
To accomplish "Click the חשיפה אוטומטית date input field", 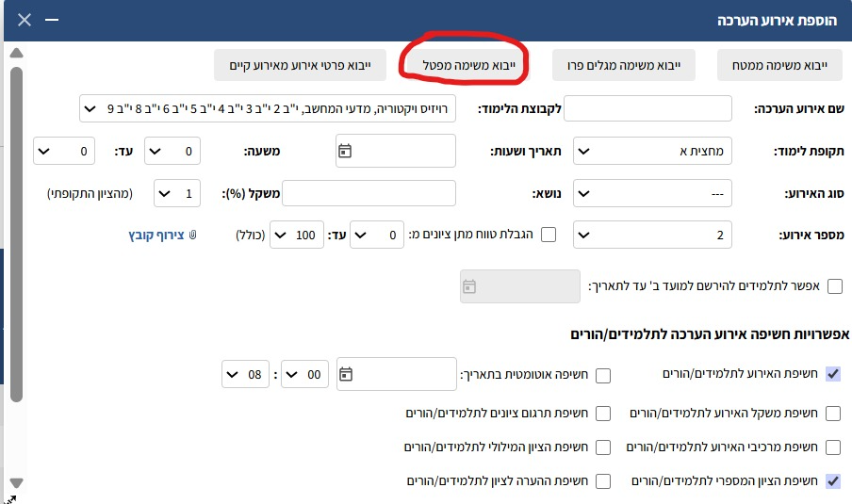I will pyautogui.click(x=397, y=374).
